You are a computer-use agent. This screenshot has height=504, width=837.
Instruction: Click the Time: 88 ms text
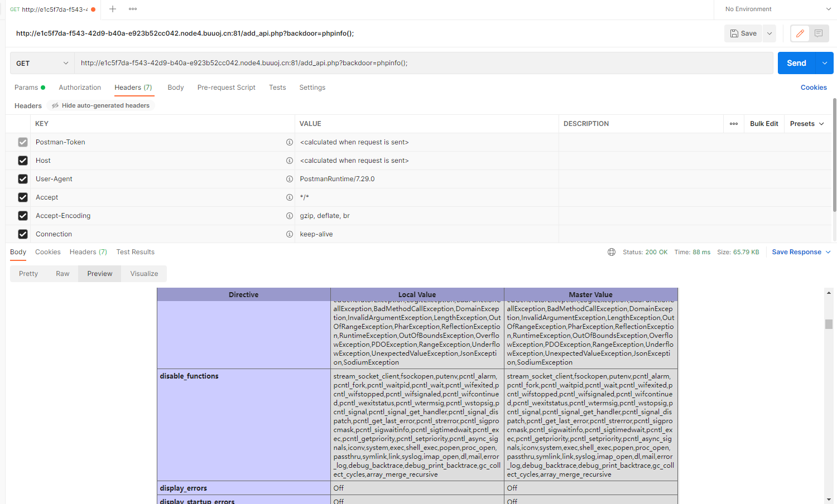[692, 252]
